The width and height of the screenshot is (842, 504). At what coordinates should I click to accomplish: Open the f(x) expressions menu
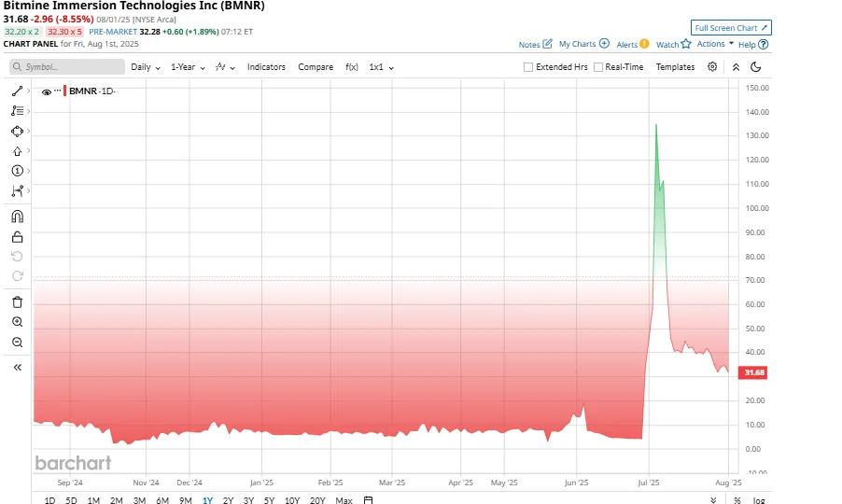pos(352,67)
